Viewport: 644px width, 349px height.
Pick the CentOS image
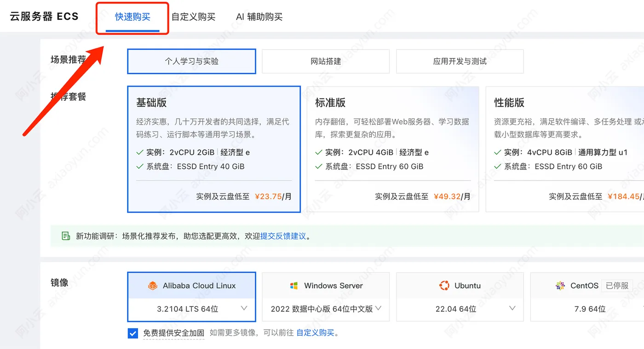click(587, 286)
